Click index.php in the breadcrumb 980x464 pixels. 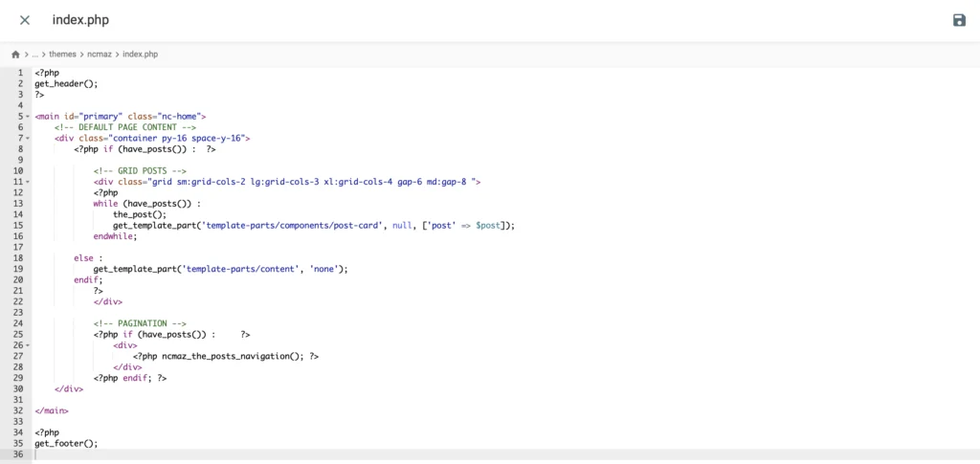pos(140,55)
